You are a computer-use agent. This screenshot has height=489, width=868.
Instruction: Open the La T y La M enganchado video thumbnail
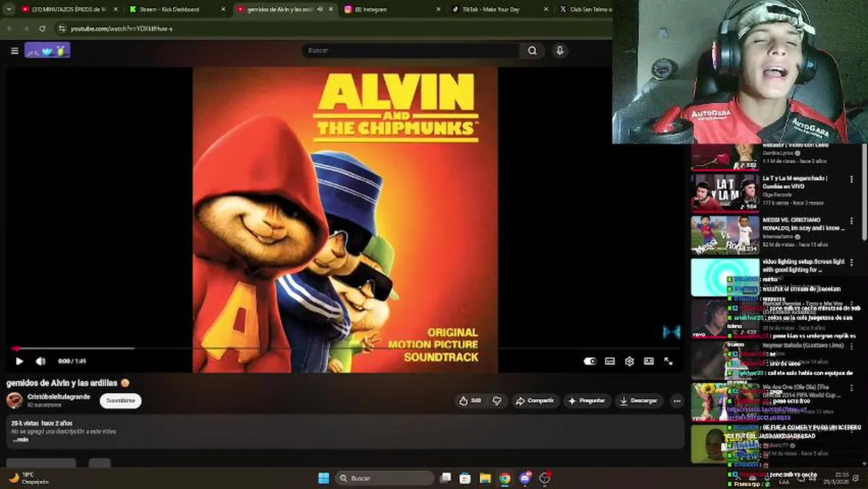click(x=725, y=192)
